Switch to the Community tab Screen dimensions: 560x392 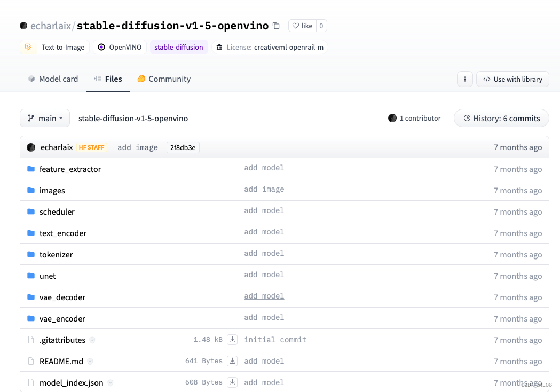164,79
